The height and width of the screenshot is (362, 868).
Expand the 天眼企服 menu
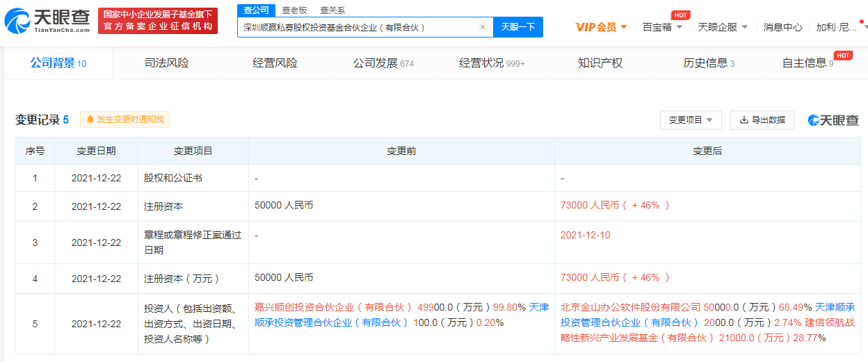tap(723, 27)
